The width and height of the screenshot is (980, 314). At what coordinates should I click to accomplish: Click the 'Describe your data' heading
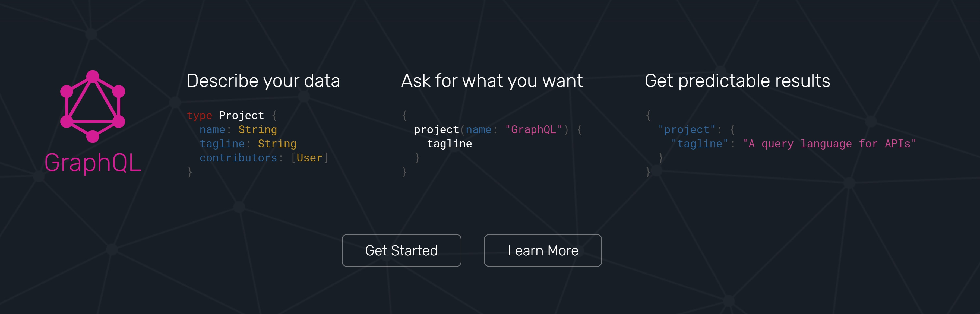(263, 81)
